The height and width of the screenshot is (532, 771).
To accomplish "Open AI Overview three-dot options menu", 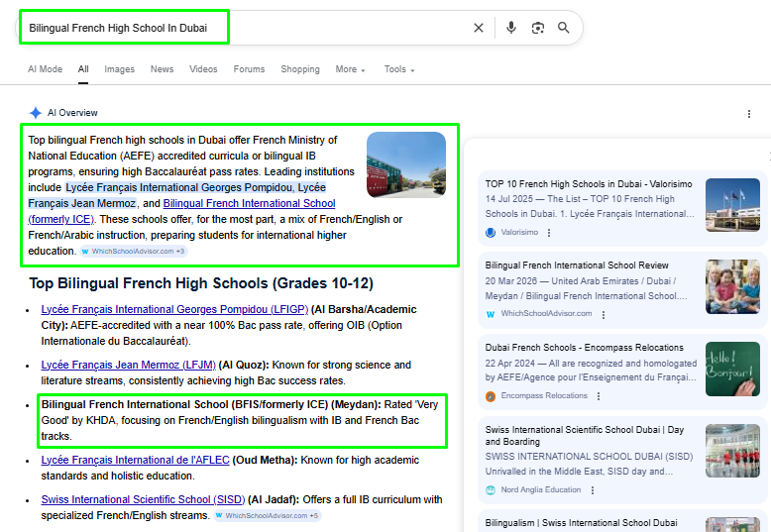I will click(749, 114).
